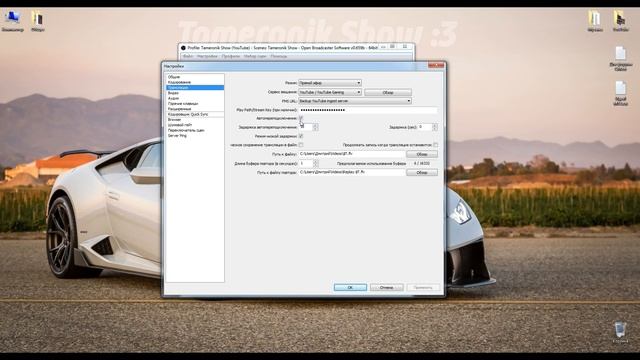Enable saving the stream to file checkbox
This screenshot has width=640, height=360.
coord(301,145)
